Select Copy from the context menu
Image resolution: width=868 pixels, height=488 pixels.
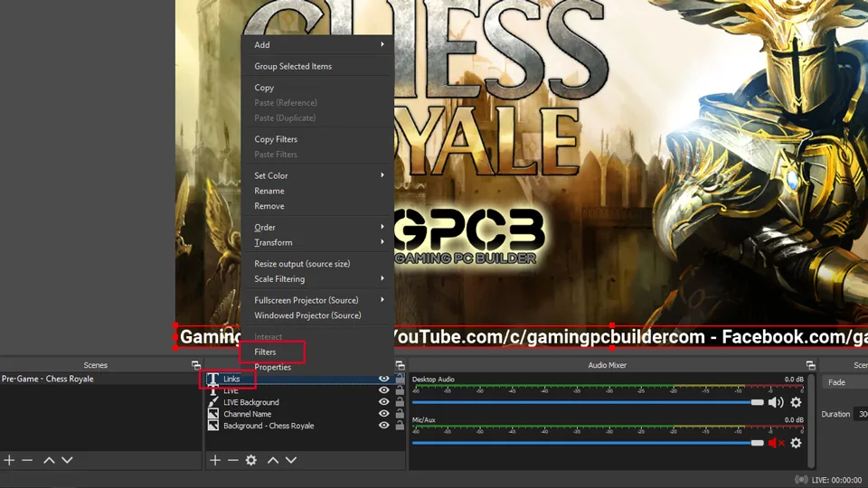point(317,88)
